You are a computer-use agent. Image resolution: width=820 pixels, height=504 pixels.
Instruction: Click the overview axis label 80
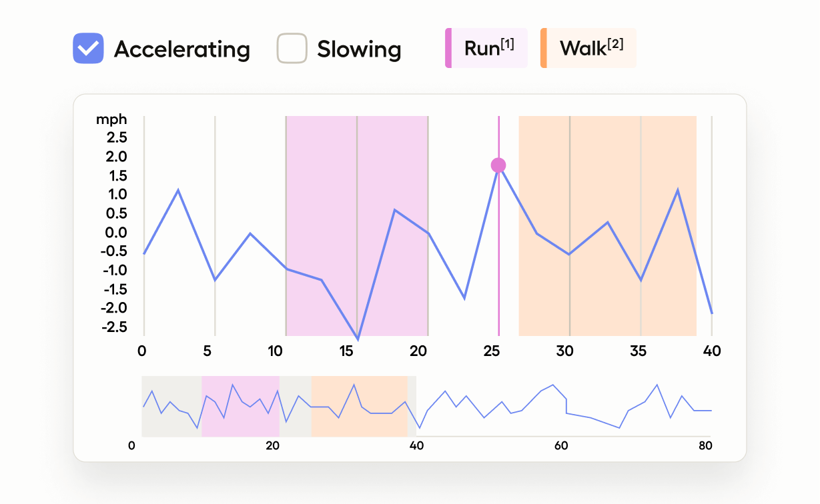705,445
